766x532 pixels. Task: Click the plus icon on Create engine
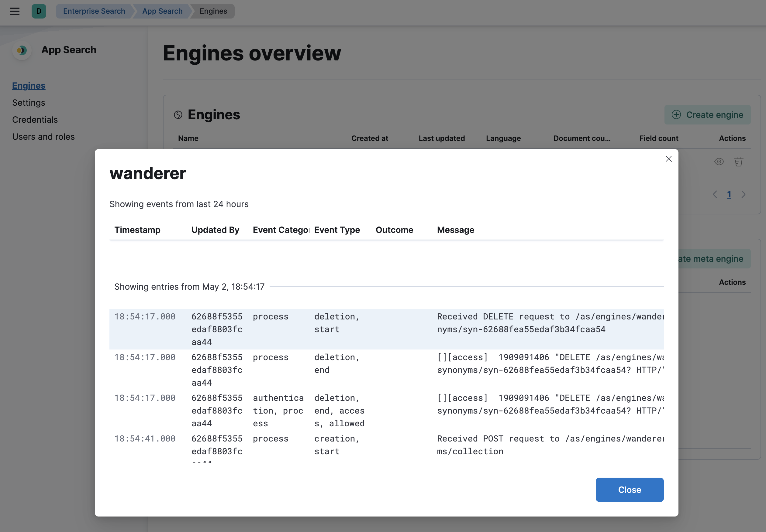[676, 115]
